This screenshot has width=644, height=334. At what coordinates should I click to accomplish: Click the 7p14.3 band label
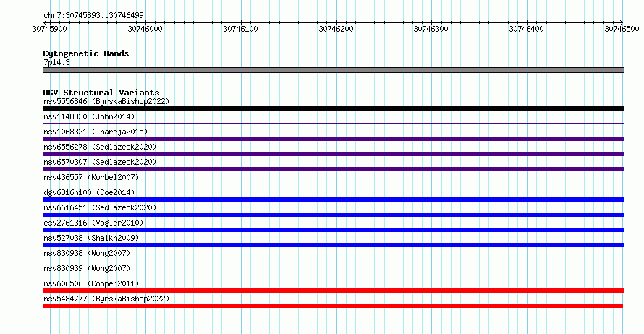click(x=56, y=62)
